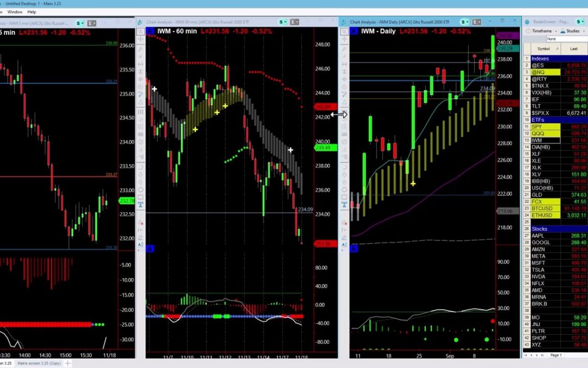Sort by the Symbol column header
The height and width of the screenshot is (368, 588).
coord(543,49)
